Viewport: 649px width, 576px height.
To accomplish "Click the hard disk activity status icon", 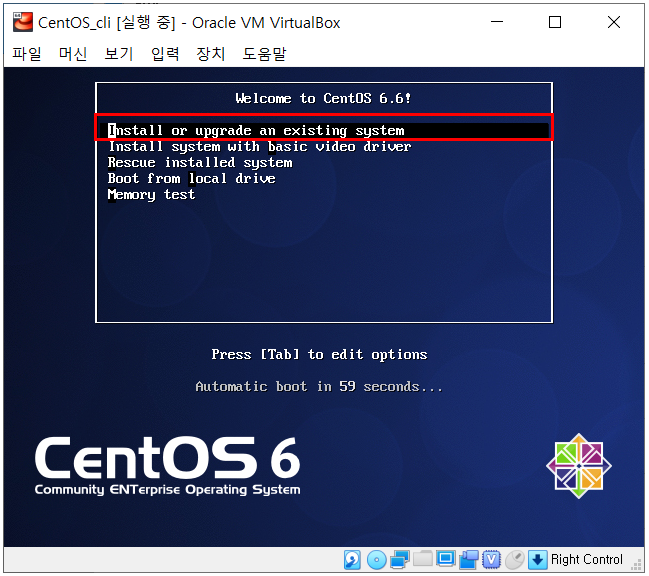I will 352,560.
